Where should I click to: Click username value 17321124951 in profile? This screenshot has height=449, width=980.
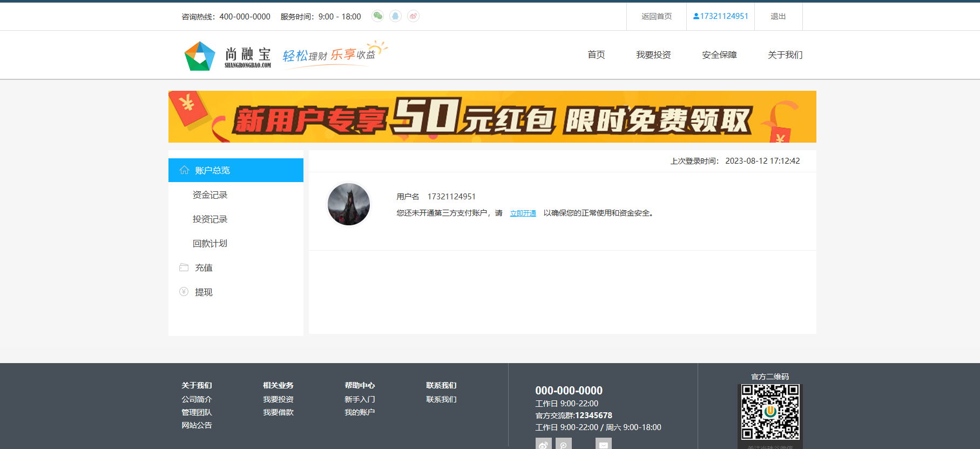(451, 197)
